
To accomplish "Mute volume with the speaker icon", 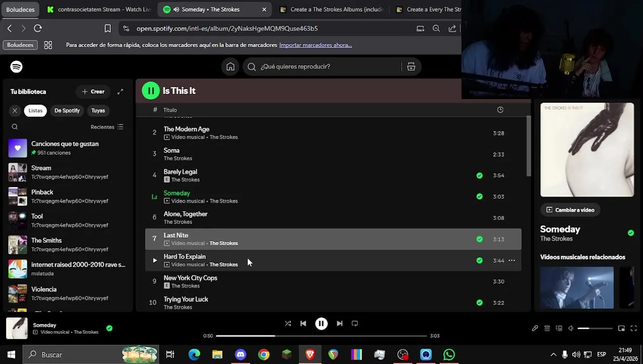I will pos(571,328).
